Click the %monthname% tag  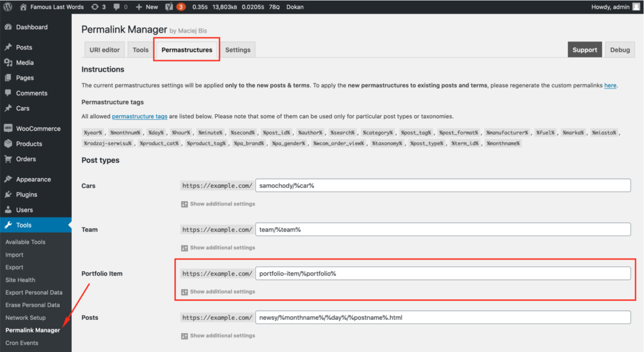point(503,143)
